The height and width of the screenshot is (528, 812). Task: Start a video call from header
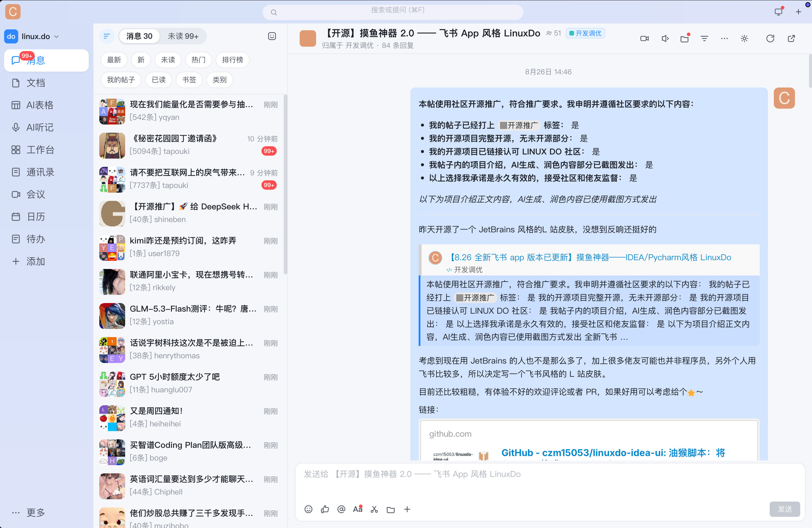(x=645, y=38)
